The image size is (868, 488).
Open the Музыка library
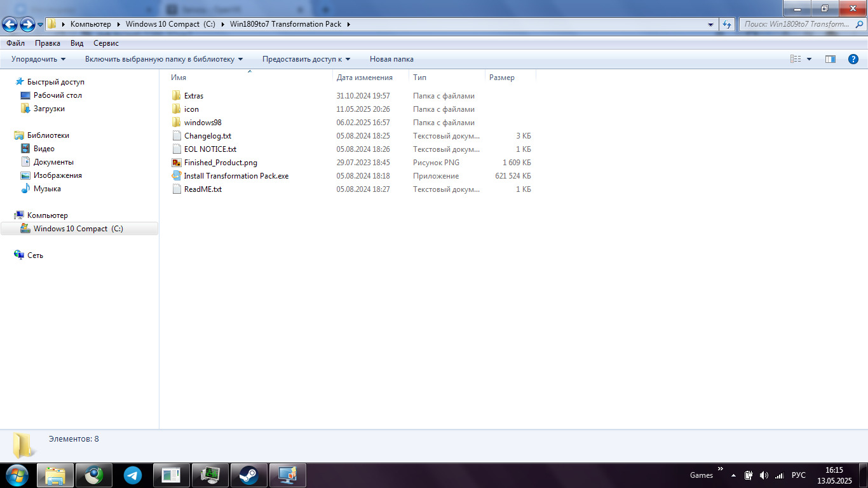click(47, 189)
